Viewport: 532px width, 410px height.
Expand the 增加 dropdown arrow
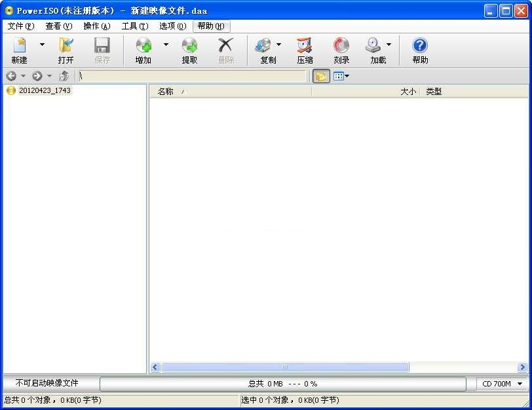click(166, 45)
